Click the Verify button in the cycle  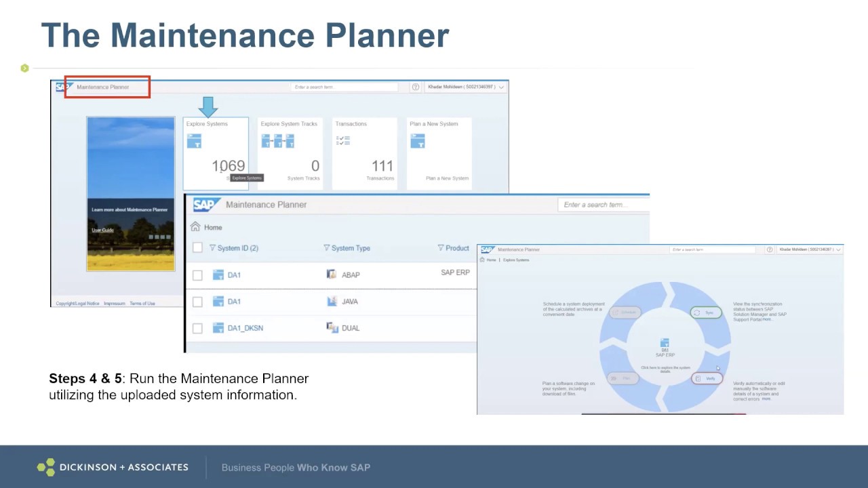tap(707, 378)
